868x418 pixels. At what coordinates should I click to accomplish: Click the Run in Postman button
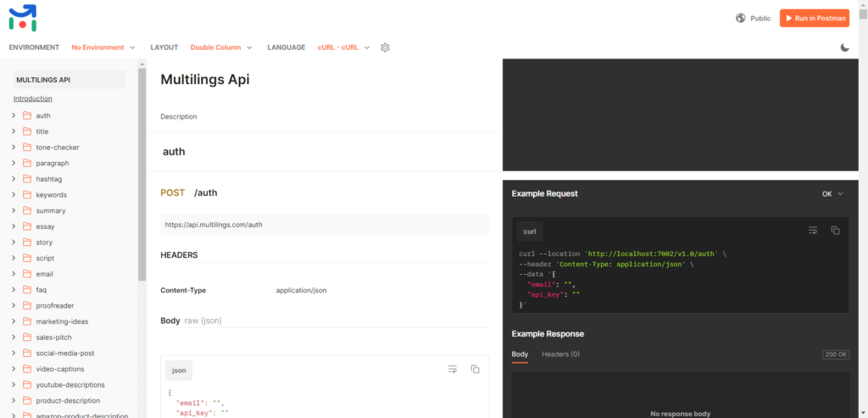[x=815, y=19]
